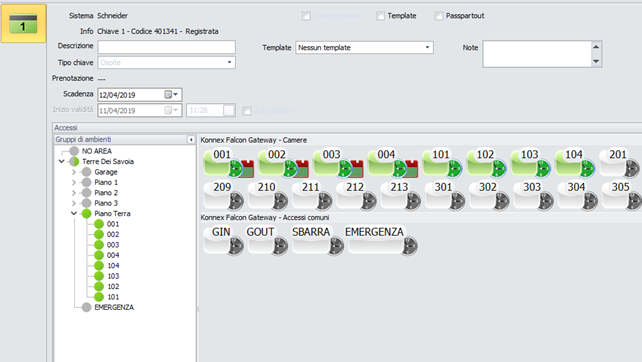Toggle room 104 access button

pyautogui.click(x=575, y=163)
